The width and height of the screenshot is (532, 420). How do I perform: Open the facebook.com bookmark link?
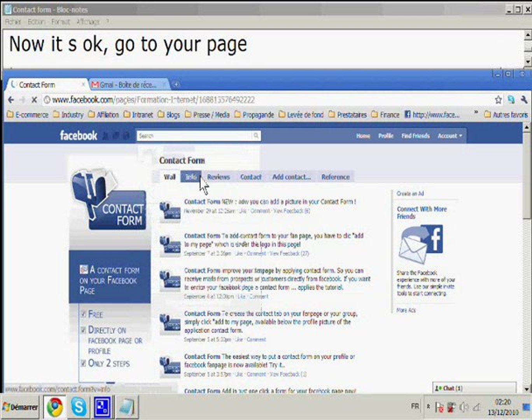tap(432, 114)
